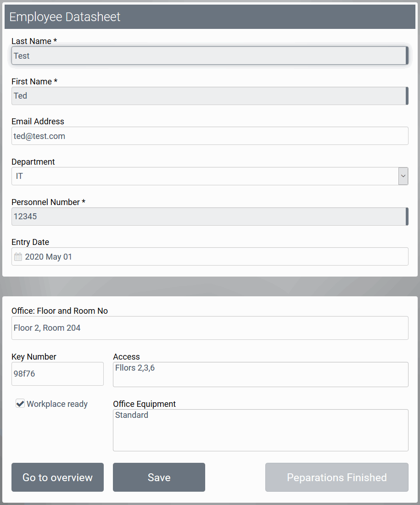Image resolution: width=420 pixels, height=505 pixels.
Task: Click the Personnel Number field showing 12345
Action: point(209,216)
